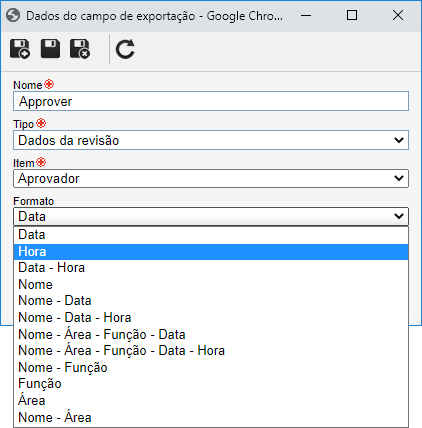422x428 pixels.
Task: Click the Nome input field with Approver
Action: pyautogui.click(x=211, y=101)
